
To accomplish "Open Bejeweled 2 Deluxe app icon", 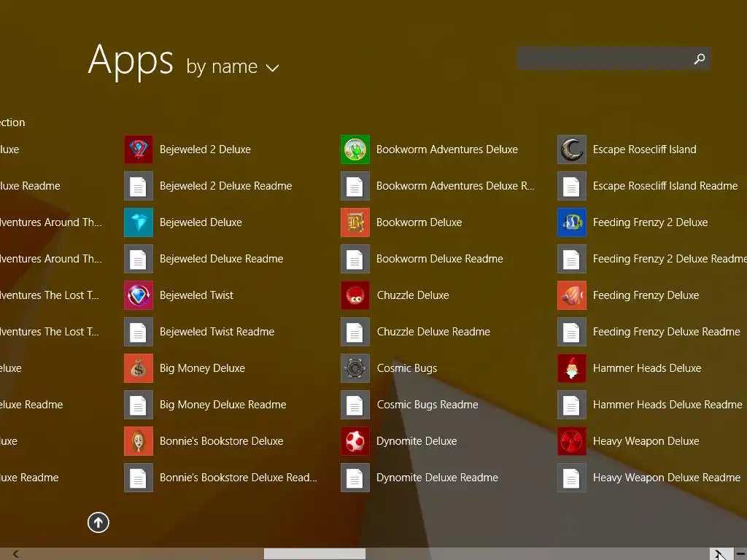I will pos(139,149).
